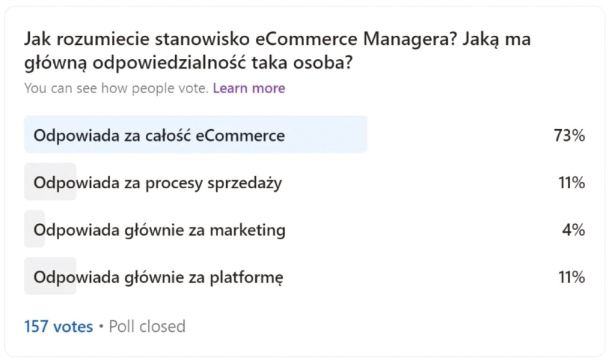Click the highlighted winning answer bar

coord(195,136)
